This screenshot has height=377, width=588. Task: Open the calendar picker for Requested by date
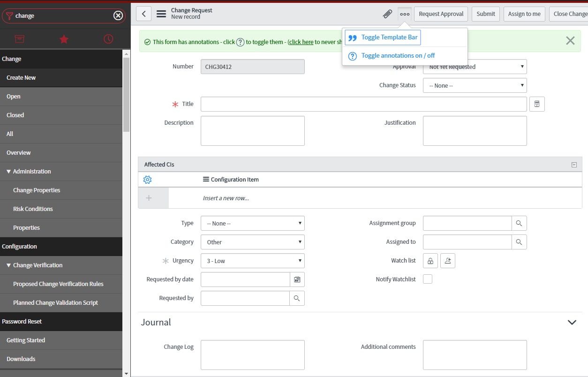pos(297,279)
